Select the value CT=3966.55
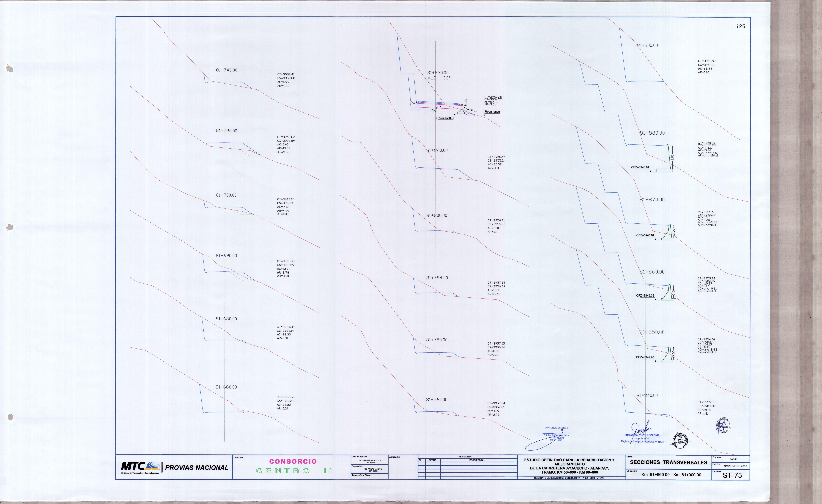822x504 pixels. pyautogui.click(x=286, y=397)
